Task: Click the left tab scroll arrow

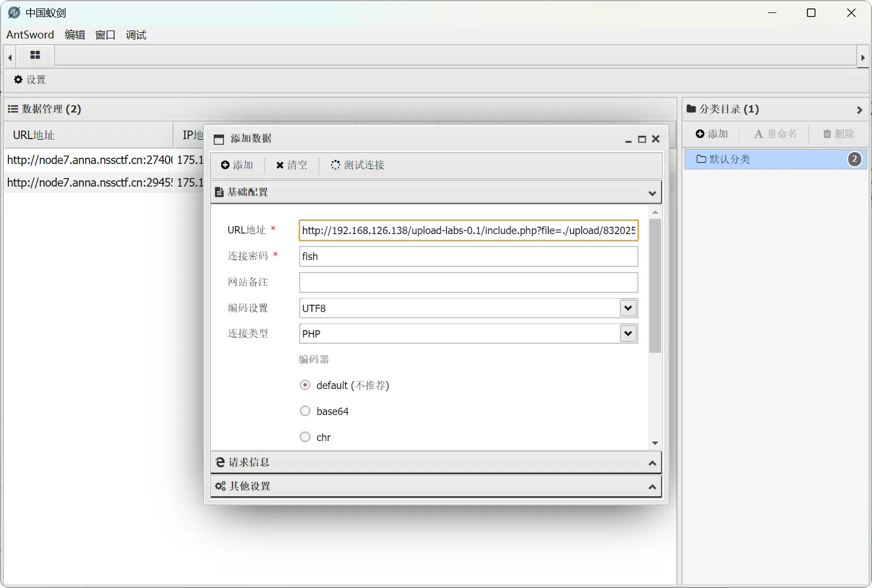Action: click(x=10, y=58)
